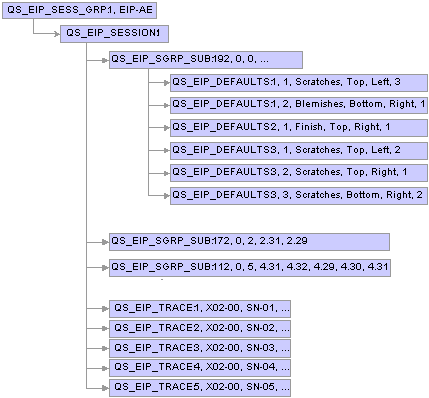The height and width of the screenshot is (398, 429).
Task: Select node 3, 3, Scratches, Bottom, Right, 2
Action: (299, 196)
